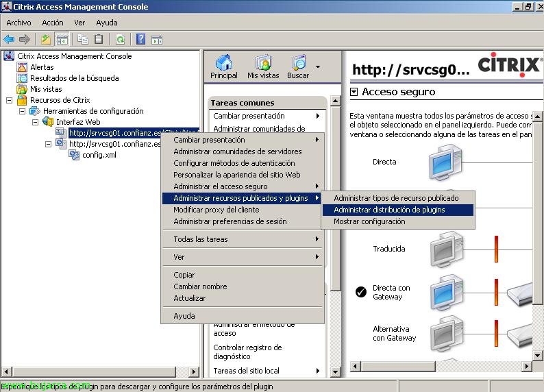Click the Copy toolbar icon

(83, 40)
